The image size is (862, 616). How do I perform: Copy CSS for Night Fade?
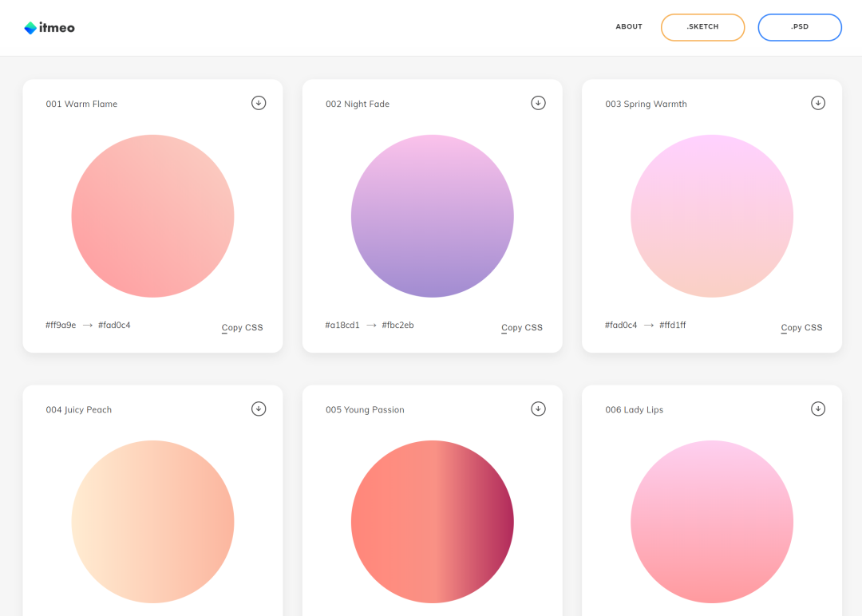coord(522,328)
